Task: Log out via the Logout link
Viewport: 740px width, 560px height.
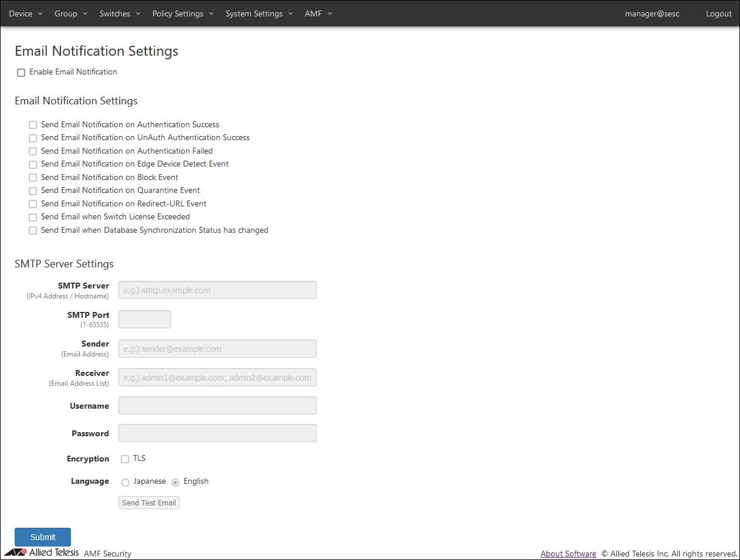Action: 718,13
